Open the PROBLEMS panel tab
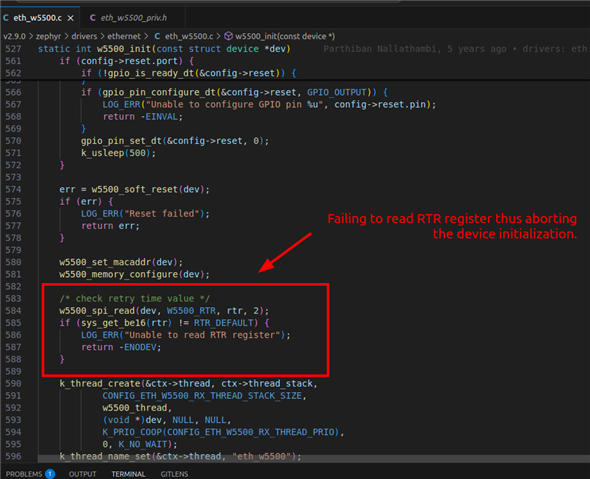 24,474
